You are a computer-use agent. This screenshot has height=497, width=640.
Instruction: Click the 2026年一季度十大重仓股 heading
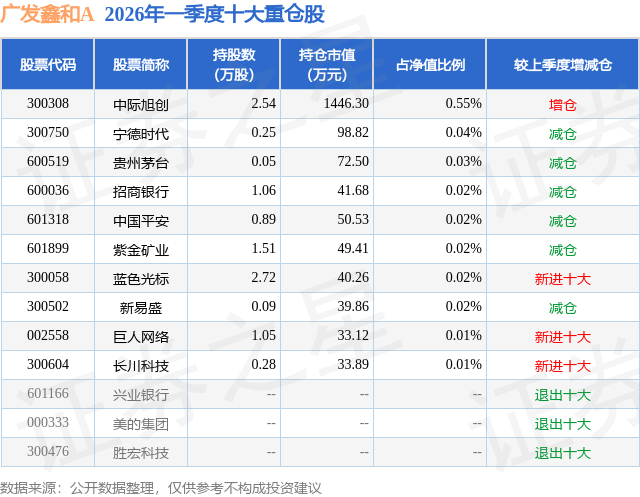(x=215, y=14)
